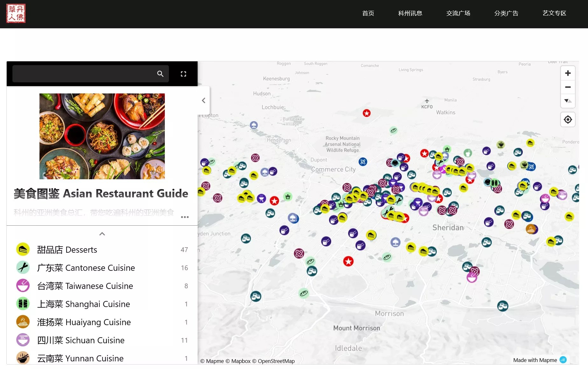Image resolution: width=588 pixels, height=369 pixels.
Task: Go to 交流广场 in navigation
Action: tap(458, 13)
